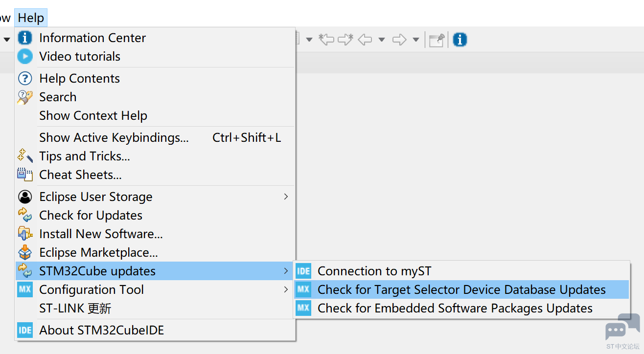Image resolution: width=644 pixels, height=354 pixels.
Task: Open Help Contents
Action: coord(155,78)
